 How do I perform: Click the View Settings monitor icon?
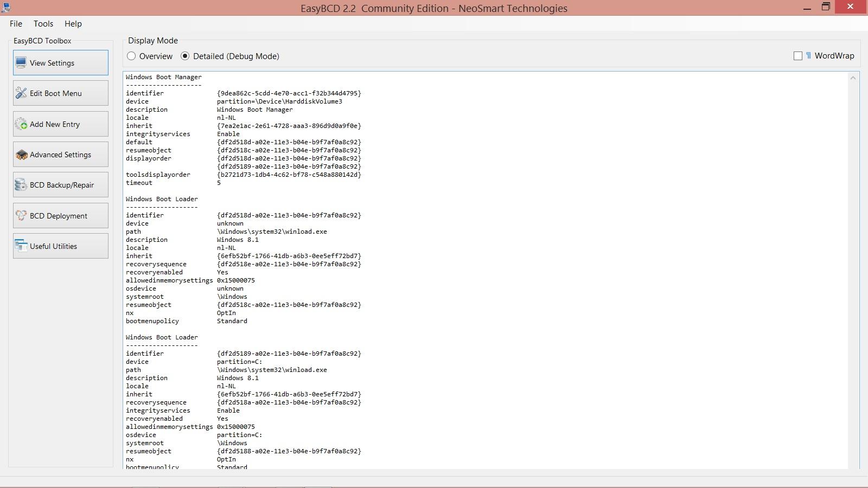[x=21, y=63]
